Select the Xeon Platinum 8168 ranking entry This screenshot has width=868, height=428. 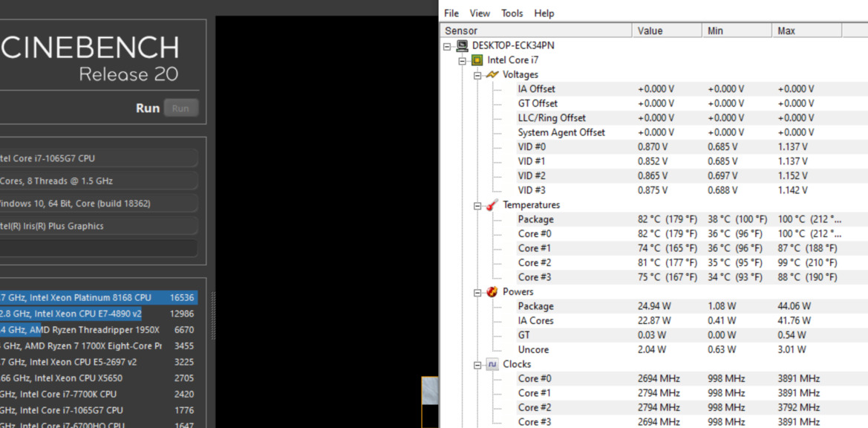click(99, 298)
